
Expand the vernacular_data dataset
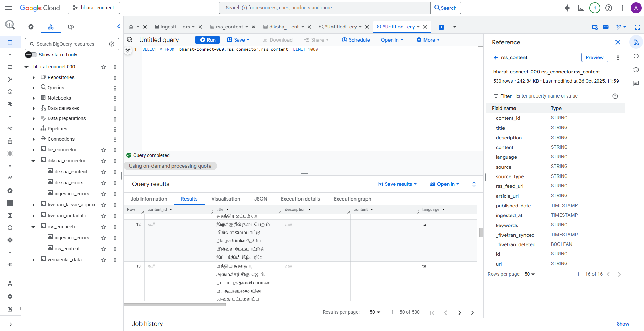tap(33, 260)
